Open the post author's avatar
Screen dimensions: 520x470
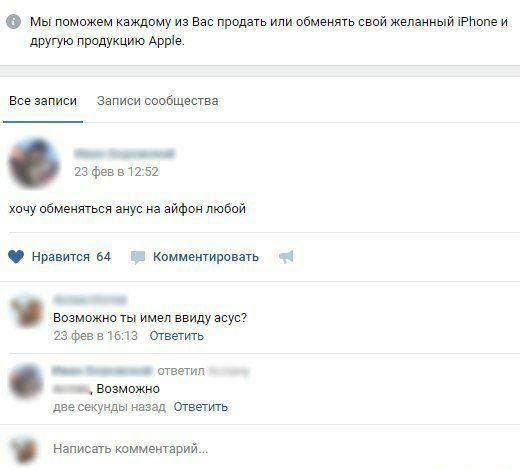[x=34, y=163]
